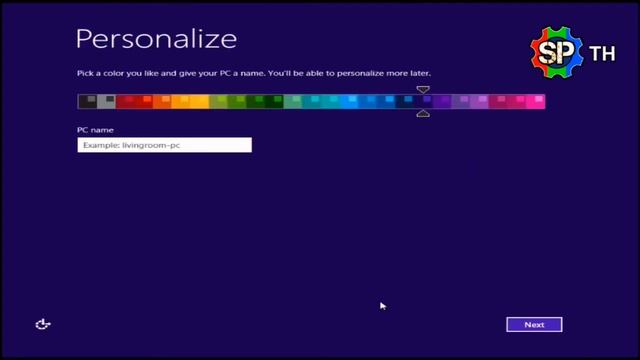Click the upward selection arrow below the palette
This screenshot has width=640, height=360.
(x=423, y=113)
